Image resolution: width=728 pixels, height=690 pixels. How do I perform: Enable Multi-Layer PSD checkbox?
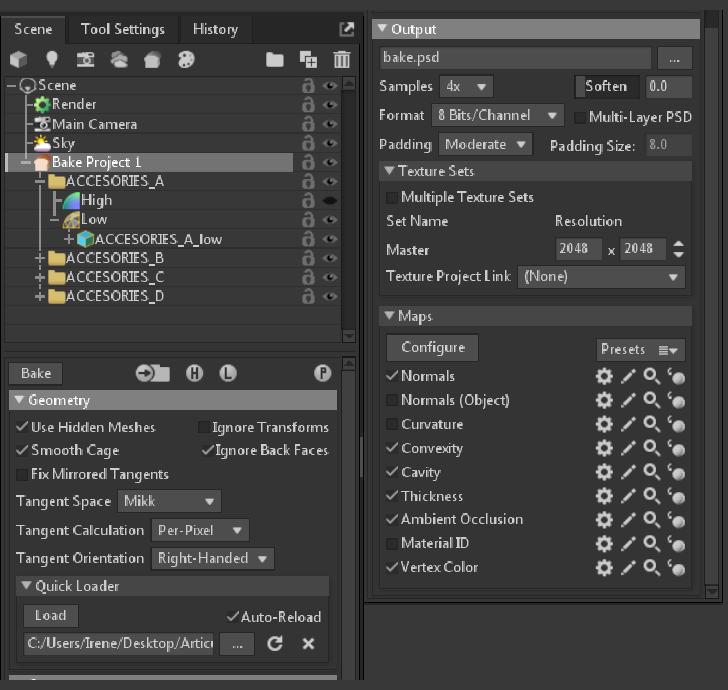pos(580,117)
